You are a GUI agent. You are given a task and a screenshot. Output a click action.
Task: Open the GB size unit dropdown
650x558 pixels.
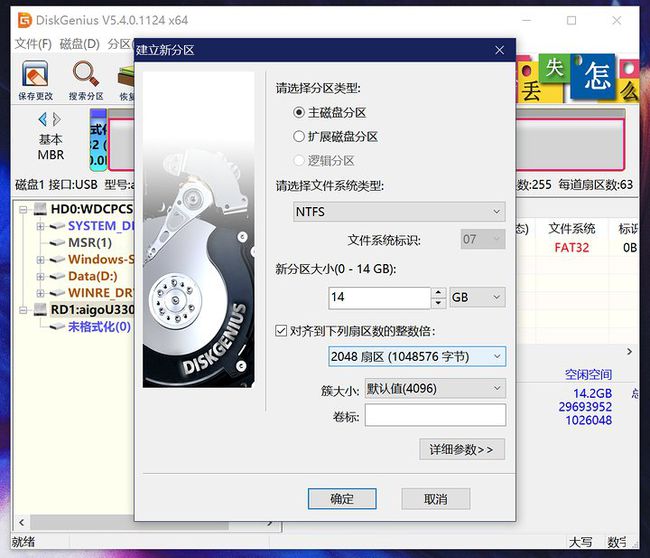click(x=477, y=297)
